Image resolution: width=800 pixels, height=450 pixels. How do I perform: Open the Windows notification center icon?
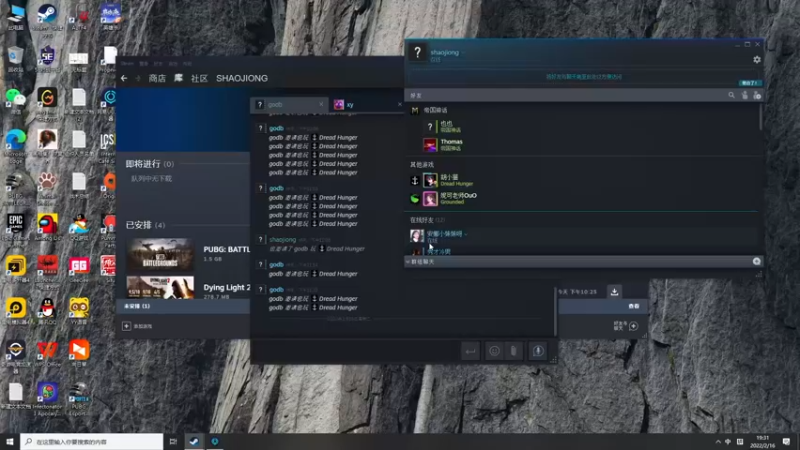click(x=786, y=441)
